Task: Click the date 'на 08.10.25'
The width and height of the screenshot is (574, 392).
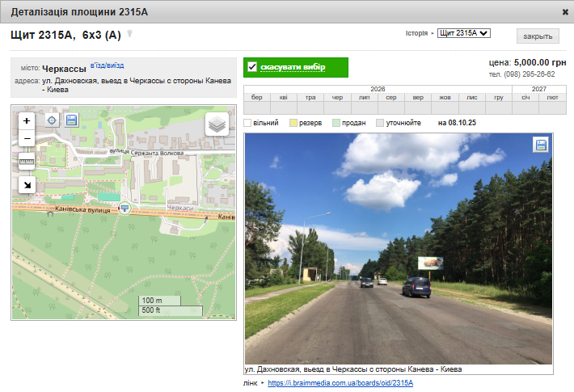Action: point(457,123)
